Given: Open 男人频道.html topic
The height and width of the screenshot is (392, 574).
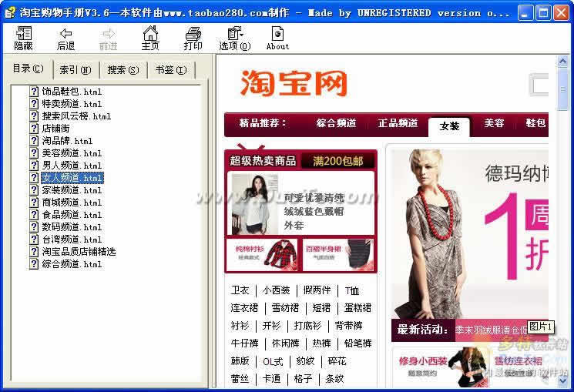Looking at the screenshot, I should 72,166.
